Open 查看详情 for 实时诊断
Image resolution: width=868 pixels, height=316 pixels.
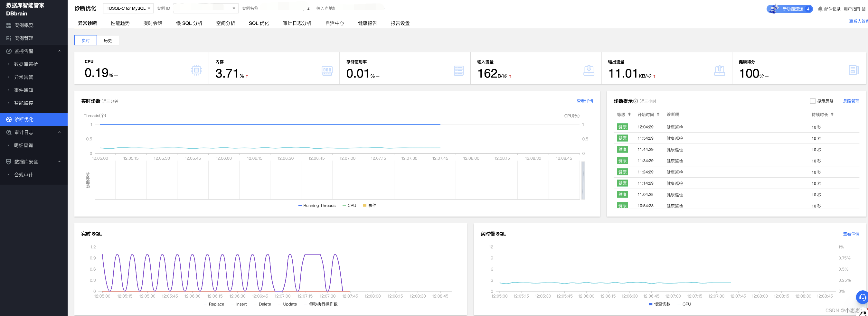(x=585, y=101)
